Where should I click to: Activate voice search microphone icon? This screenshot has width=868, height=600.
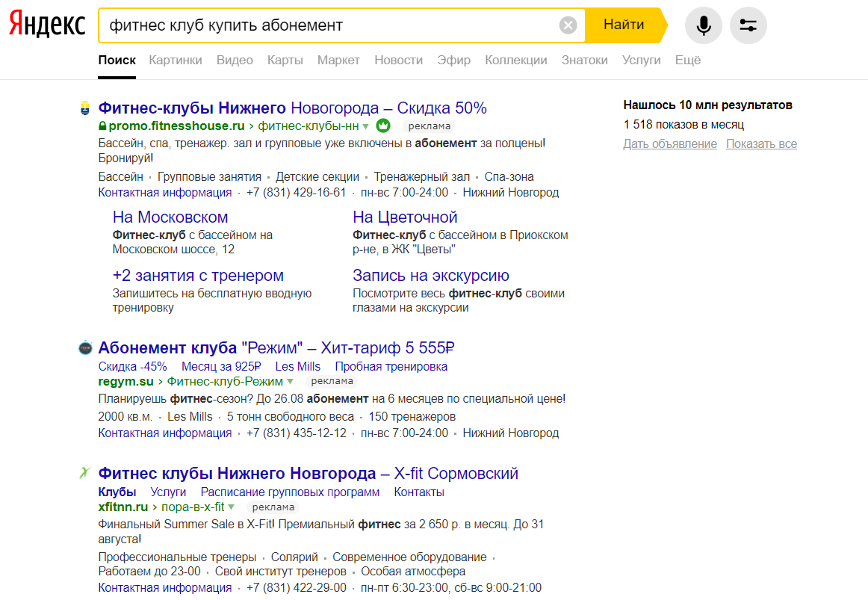coord(704,25)
